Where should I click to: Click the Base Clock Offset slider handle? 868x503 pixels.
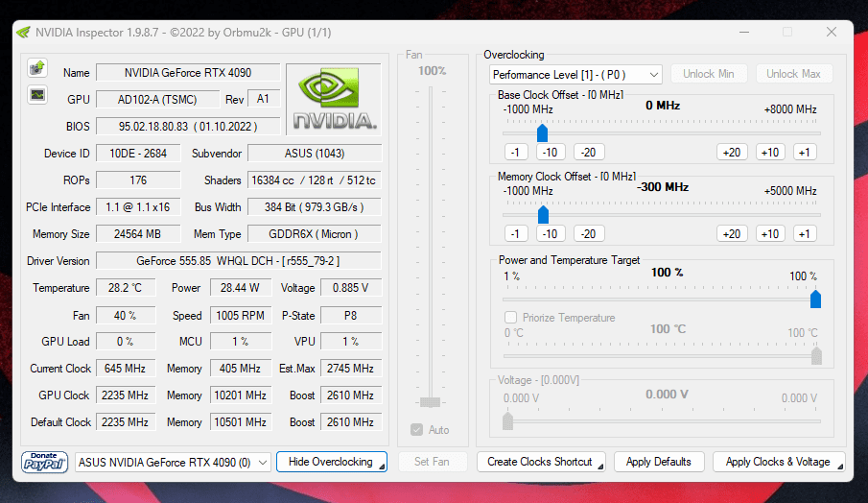pyautogui.click(x=543, y=133)
